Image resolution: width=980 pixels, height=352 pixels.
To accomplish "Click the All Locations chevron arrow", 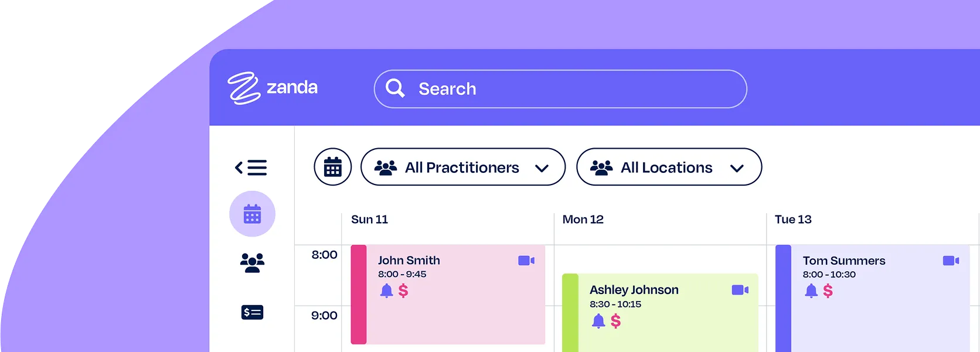I will (x=737, y=169).
